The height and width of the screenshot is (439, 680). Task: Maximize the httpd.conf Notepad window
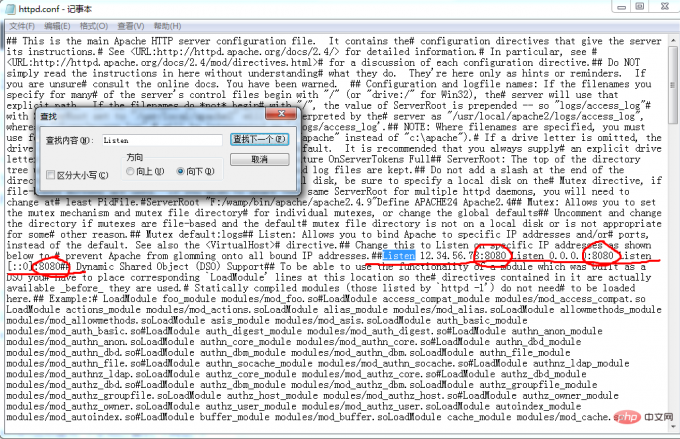[640, 6]
